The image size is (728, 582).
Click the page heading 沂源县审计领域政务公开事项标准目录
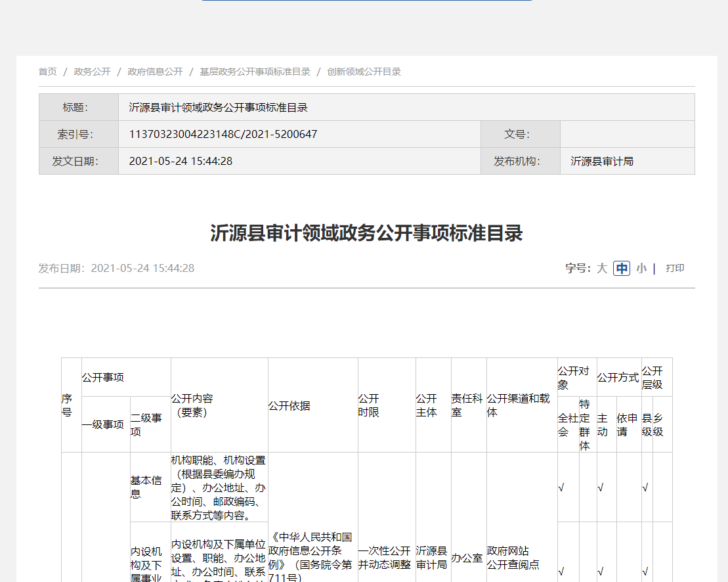point(366,233)
